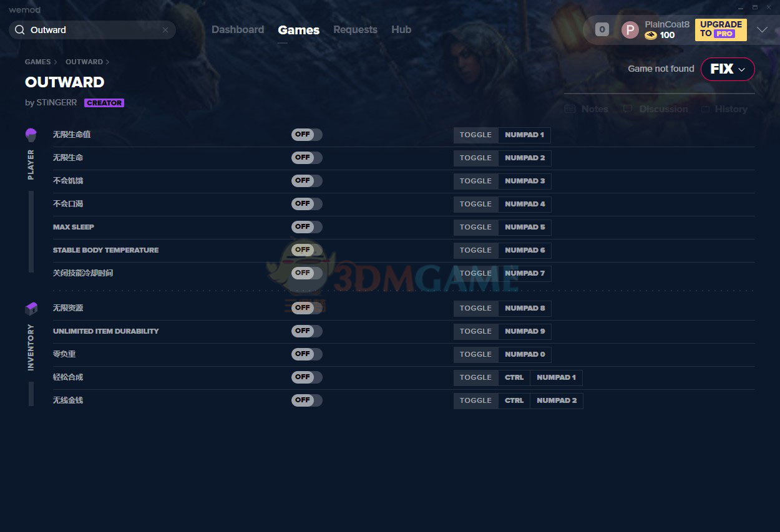This screenshot has width=780, height=532.
Task: Click the Player category head icon
Action: coord(31,135)
